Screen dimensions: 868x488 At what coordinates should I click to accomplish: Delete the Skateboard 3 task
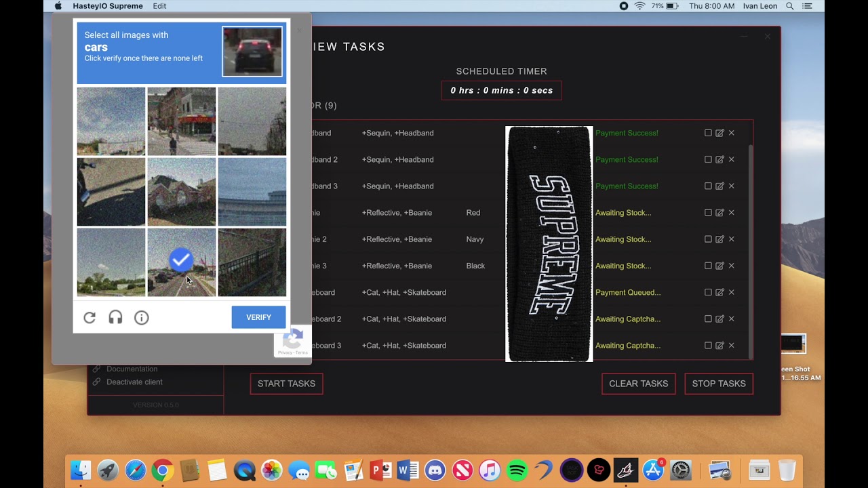(x=731, y=345)
